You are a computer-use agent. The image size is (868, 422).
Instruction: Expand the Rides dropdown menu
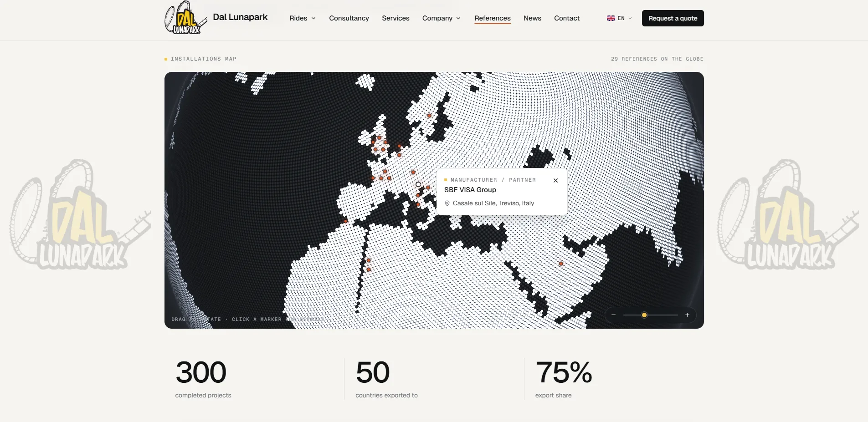click(303, 18)
